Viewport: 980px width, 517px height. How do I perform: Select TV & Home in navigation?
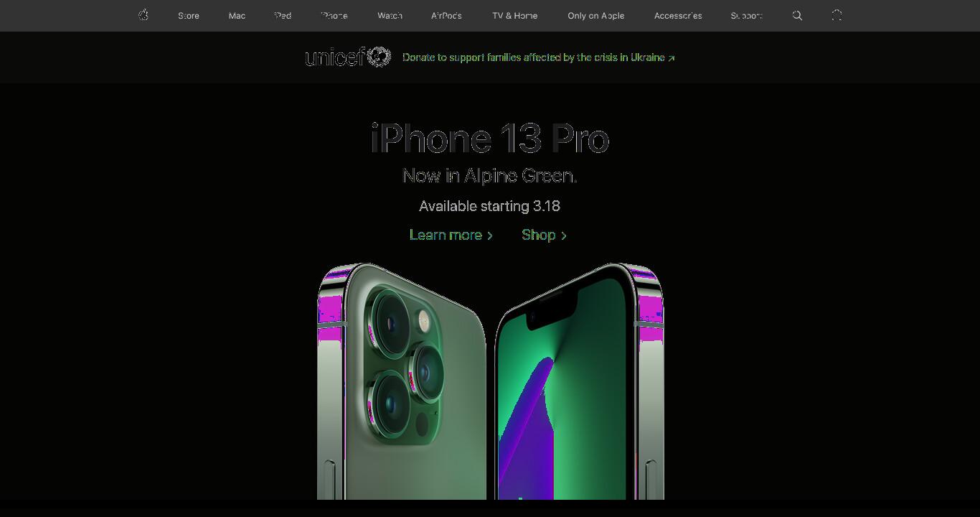click(x=514, y=16)
